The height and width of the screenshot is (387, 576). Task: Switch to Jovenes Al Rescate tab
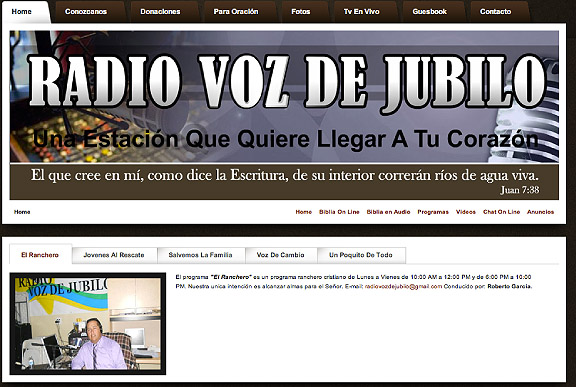point(114,255)
